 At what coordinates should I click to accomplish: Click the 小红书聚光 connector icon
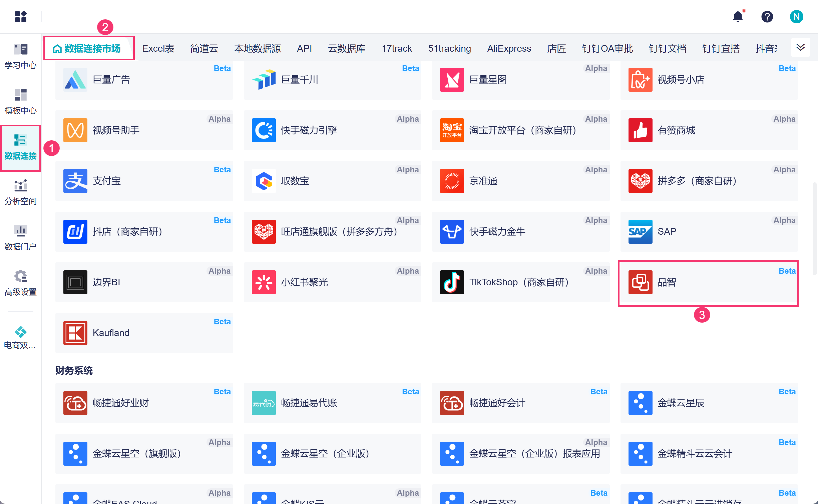[264, 282]
